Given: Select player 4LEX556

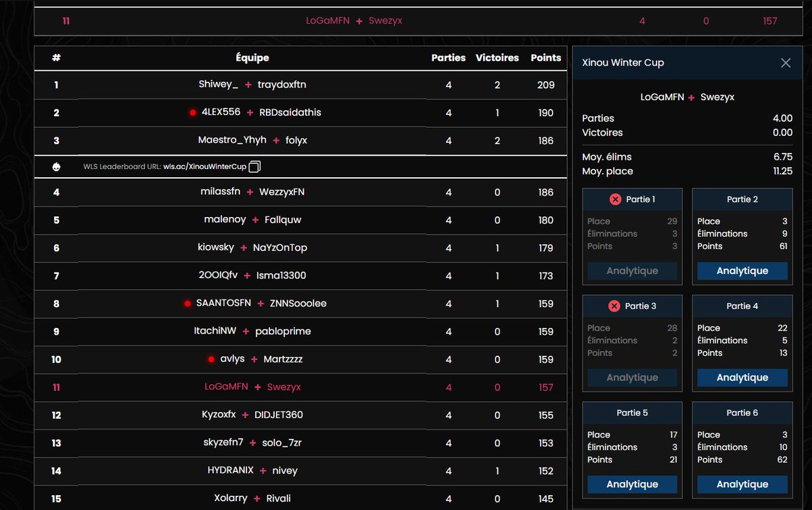Looking at the screenshot, I should [x=221, y=112].
